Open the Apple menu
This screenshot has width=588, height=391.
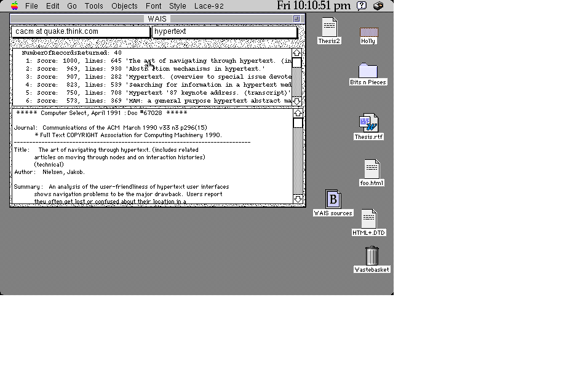click(15, 6)
